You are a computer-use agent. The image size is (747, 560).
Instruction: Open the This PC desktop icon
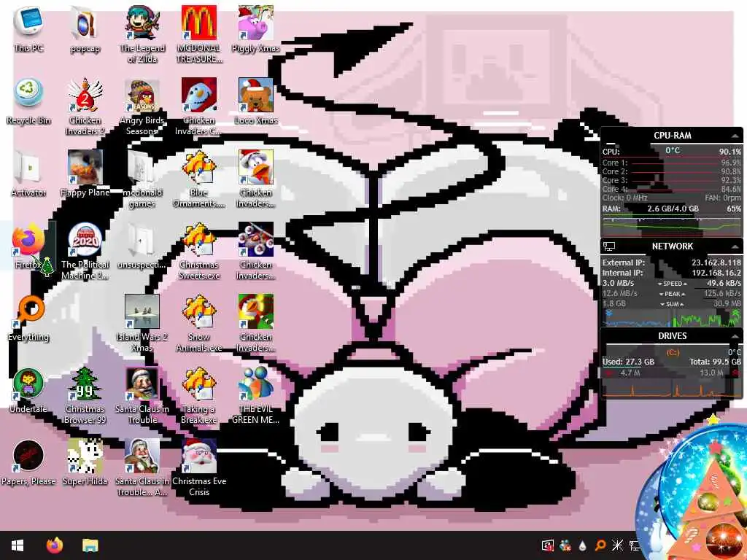[28, 29]
